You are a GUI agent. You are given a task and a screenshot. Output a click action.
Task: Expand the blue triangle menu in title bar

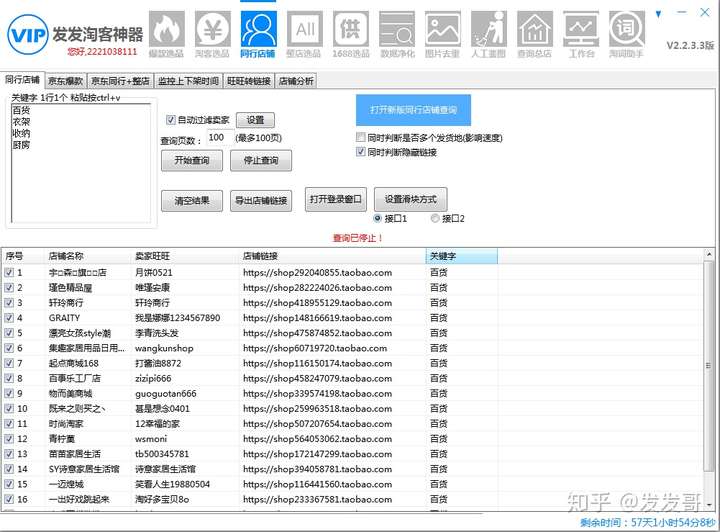[658, 14]
